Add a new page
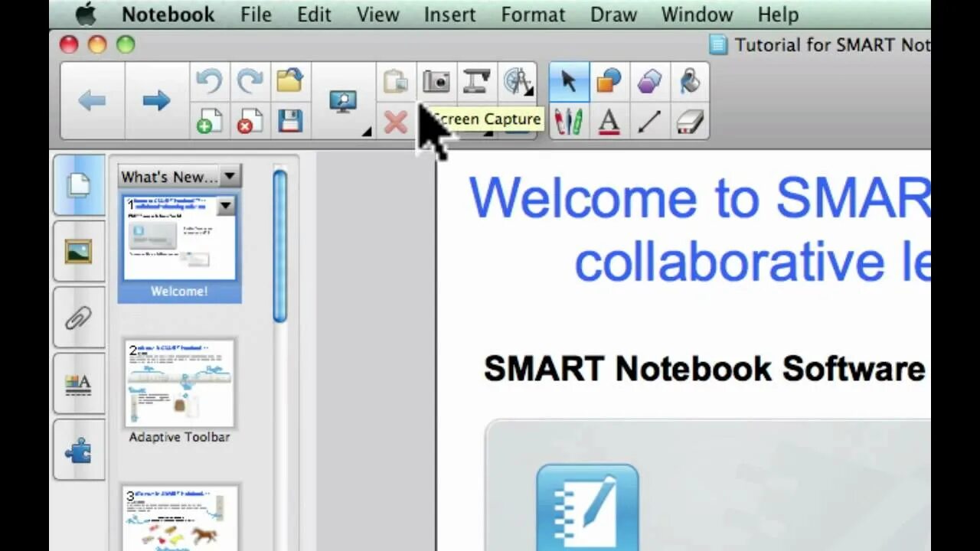This screenshot has height=551, width=980. 208,121
